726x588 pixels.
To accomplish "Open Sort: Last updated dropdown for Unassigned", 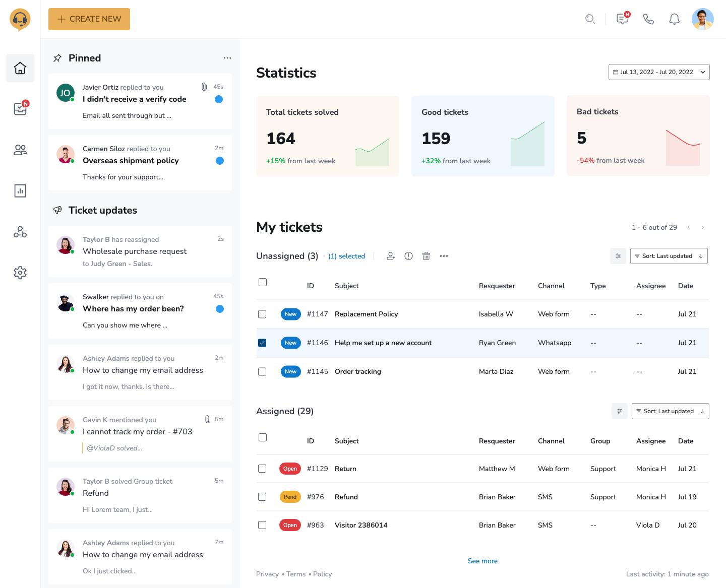I will pyautogui.click(x=669, y=256).
